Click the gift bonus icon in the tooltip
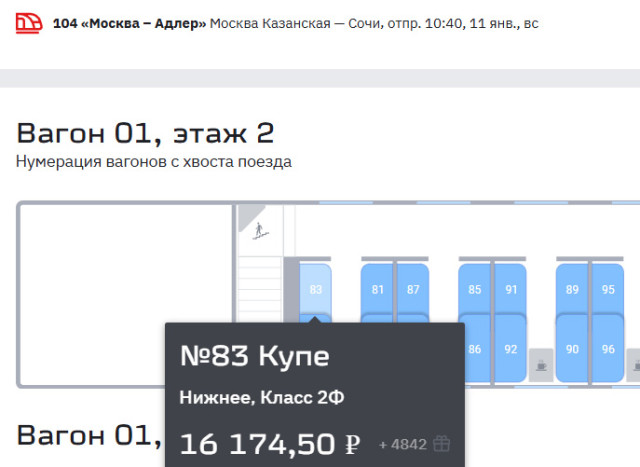Viewport: 640px width, 467px height. tap(442, 444)
